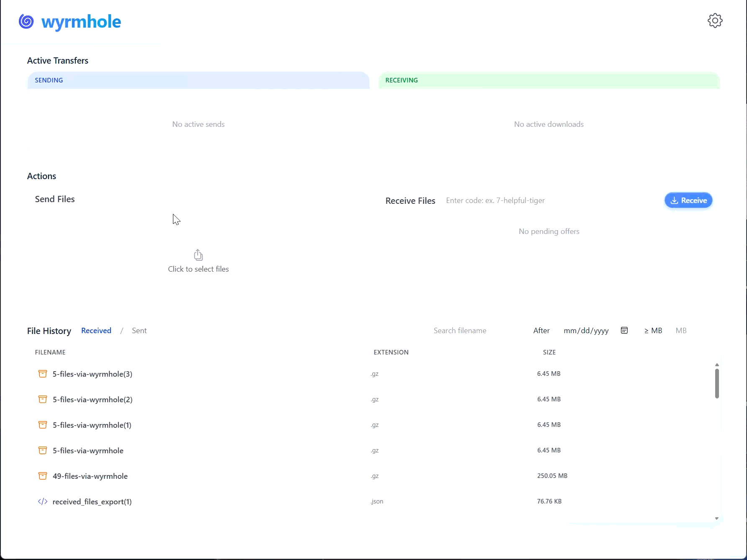The image size is (747, 560).
Task: Click the file history scrollbar thumb
Action: click(x=717, y=383)
